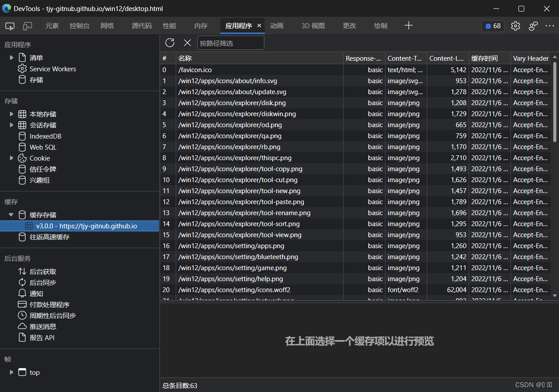Open IndexedDB database item
The image size is (559, 392).
coord(45,136)
